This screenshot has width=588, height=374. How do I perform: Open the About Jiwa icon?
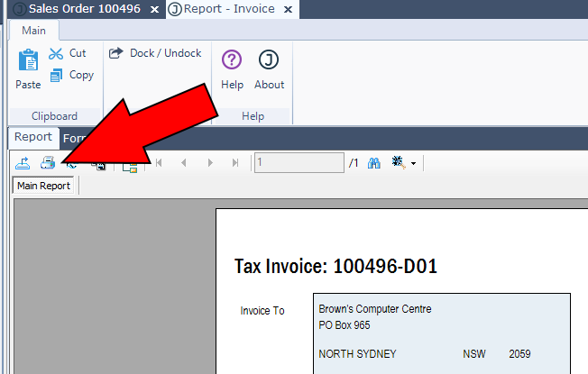tap(269, 68)
